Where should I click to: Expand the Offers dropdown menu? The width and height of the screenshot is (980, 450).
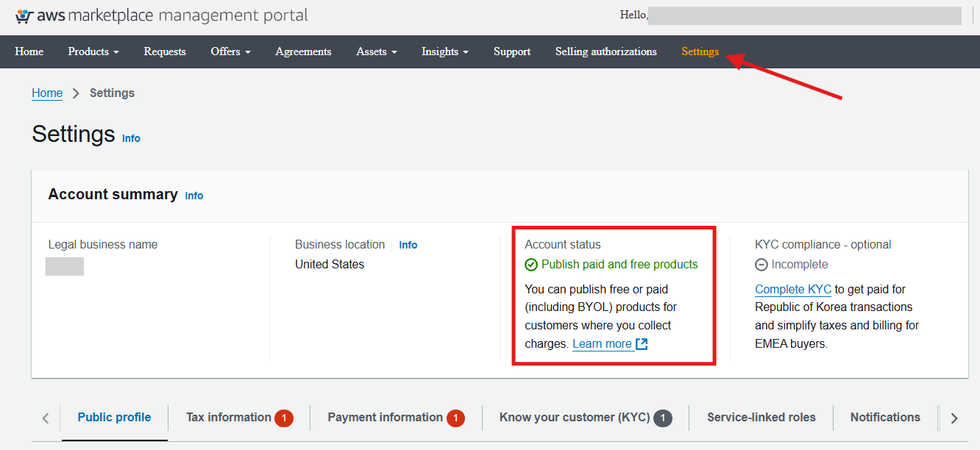click(230, 51)
